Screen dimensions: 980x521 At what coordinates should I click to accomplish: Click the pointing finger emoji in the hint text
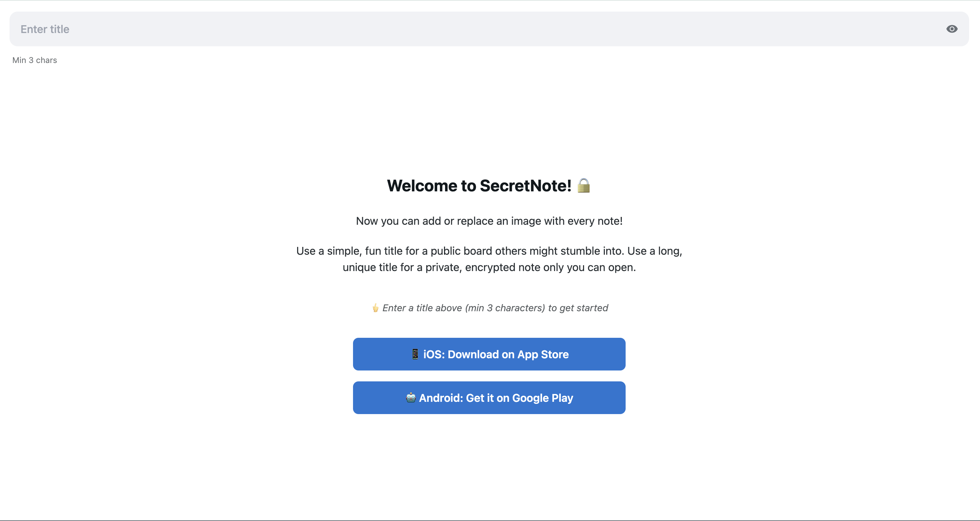click(375, 308)
